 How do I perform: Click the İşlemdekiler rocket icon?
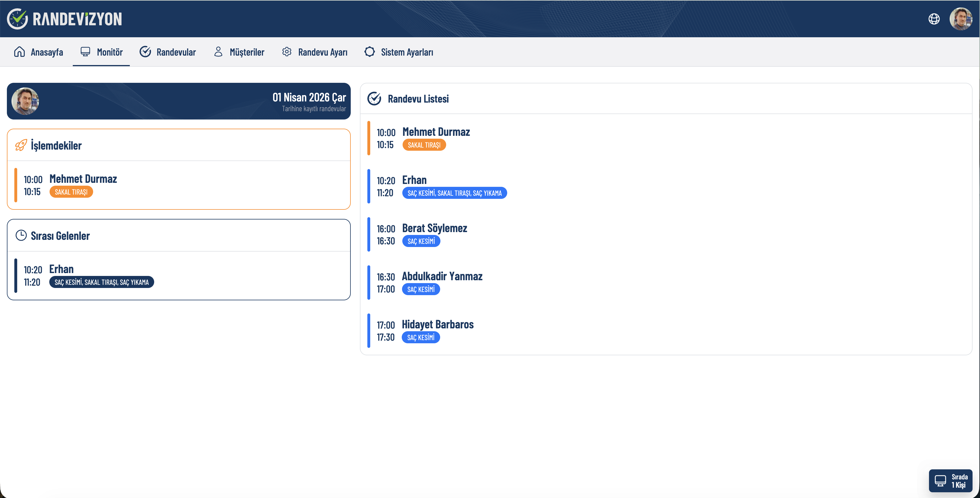(21, 145)
